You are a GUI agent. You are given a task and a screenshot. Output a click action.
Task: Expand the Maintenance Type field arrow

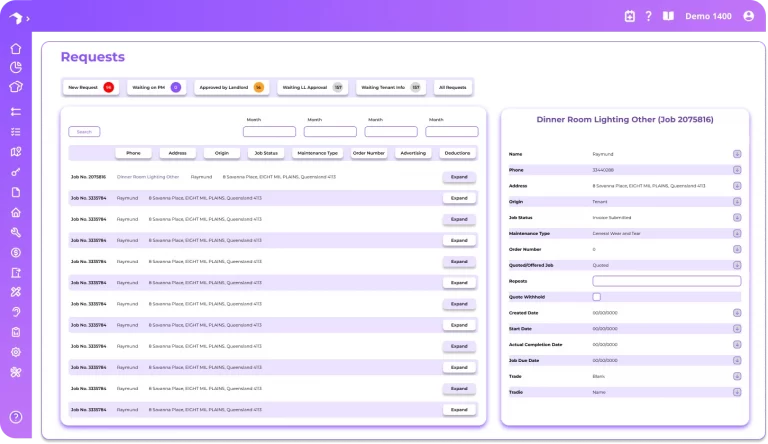(737, 233)
